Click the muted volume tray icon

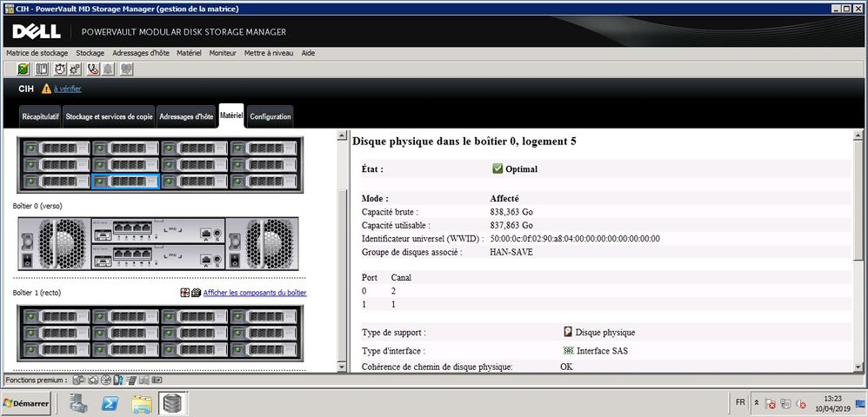pyautogui.click(x=800, y=404)
